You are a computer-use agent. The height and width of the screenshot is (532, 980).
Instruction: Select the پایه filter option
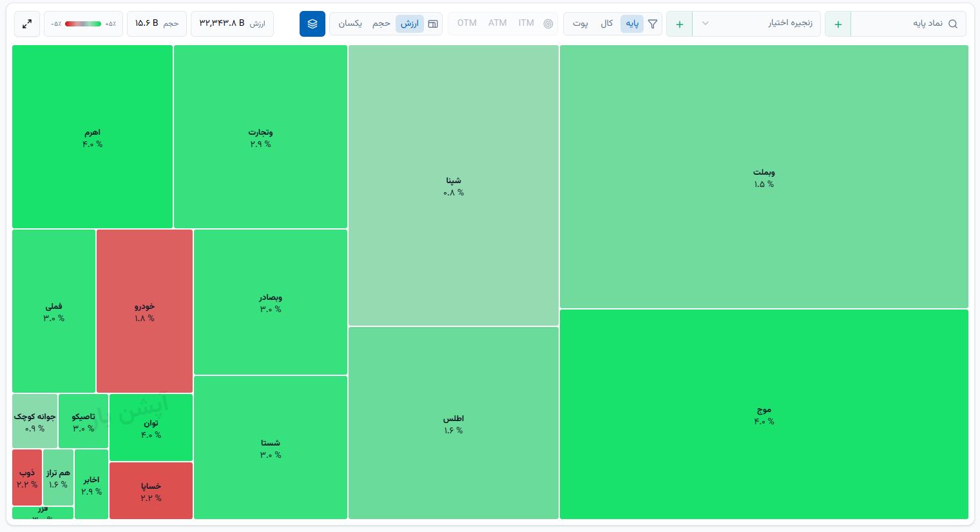tap(632, 24)
